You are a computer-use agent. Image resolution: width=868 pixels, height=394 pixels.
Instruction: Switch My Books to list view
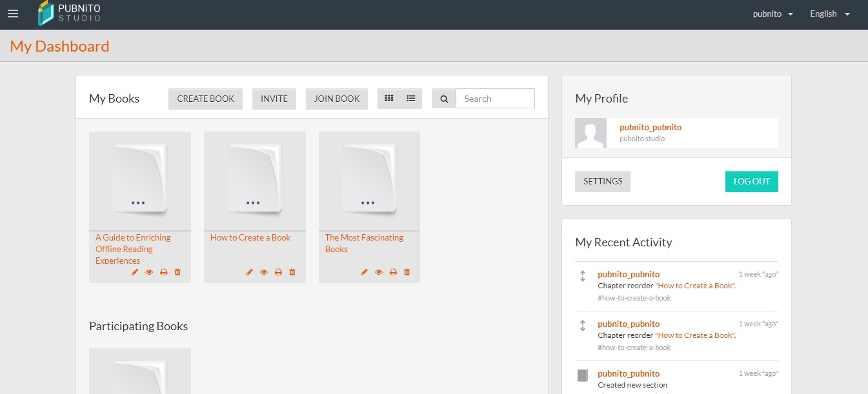point(411,99)
